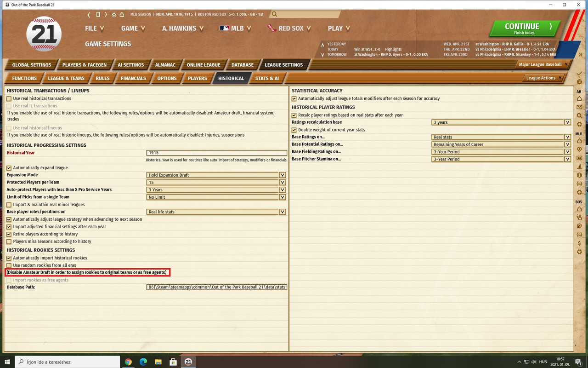Open the RED SOX team menu
The height and width of the screenshot is (368, 588).
tap(289, 28)
